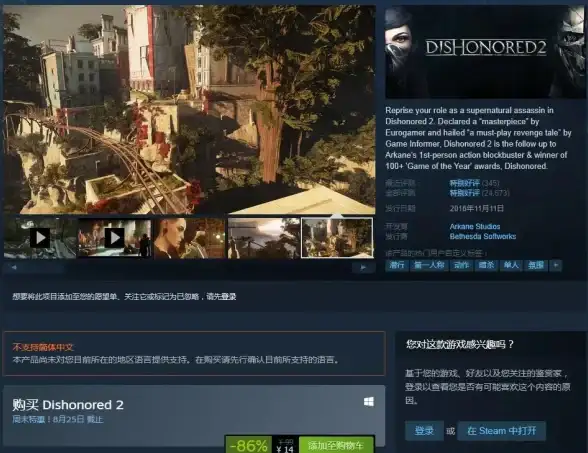Click the 购买 Dishonored 2 heading
The image size is (588, 453).
pyautogui.click(x=68, y=405)
